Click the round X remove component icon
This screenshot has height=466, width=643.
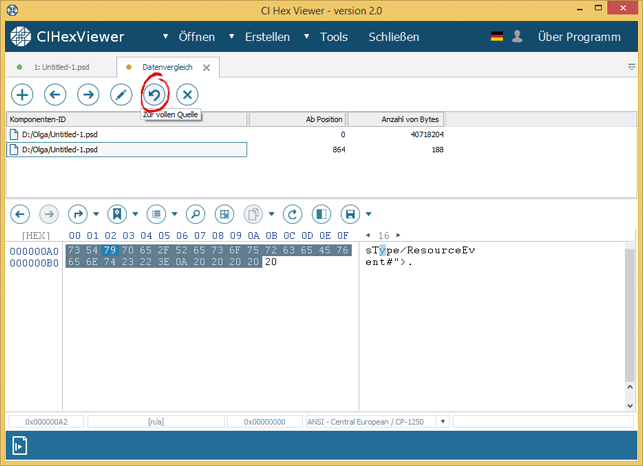coord(187,95)
